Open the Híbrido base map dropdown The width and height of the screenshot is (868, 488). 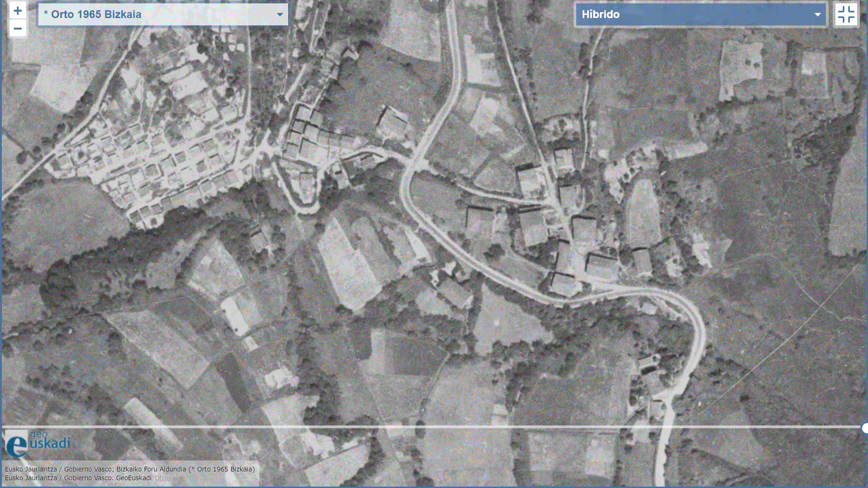(692, 14)
